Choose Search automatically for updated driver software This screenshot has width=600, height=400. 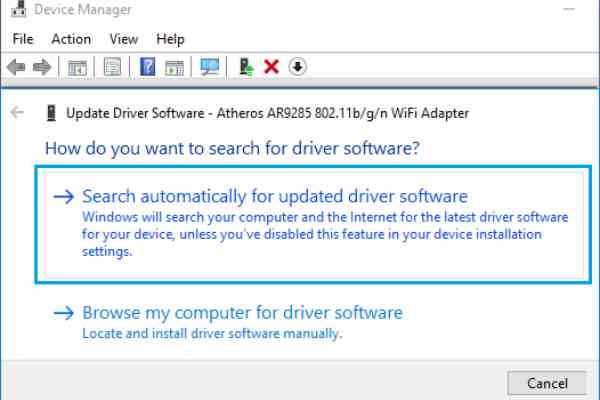click(313, 225)
